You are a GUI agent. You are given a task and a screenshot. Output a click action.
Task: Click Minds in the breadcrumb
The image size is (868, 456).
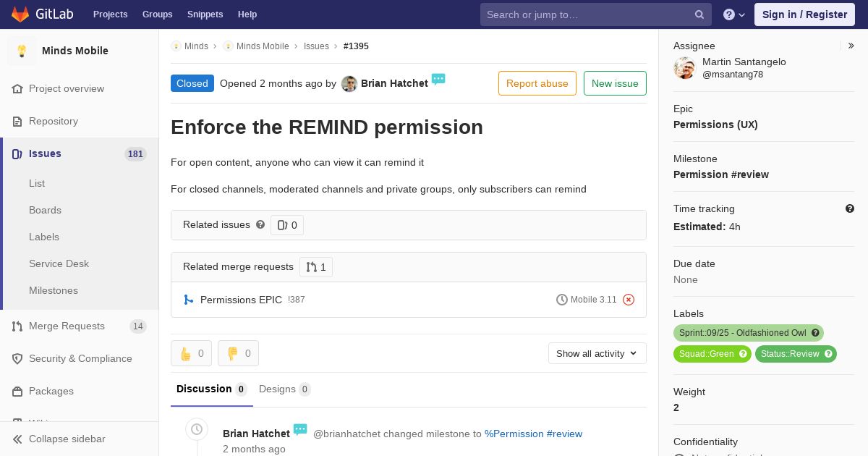click(196, 46)
